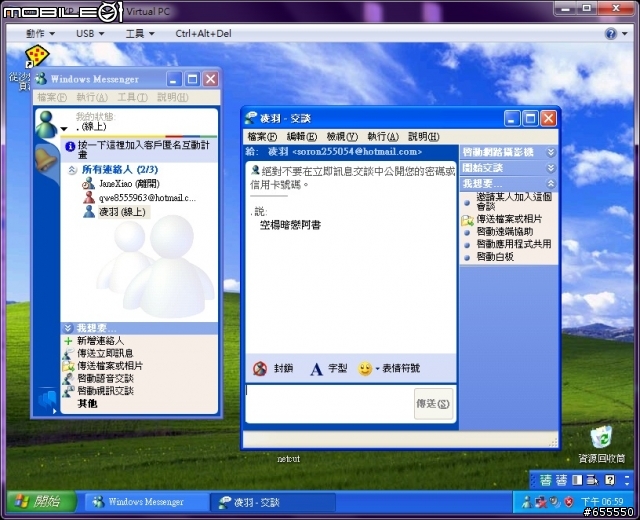Open the USB dropdown menu
This screenshot has height=520, width=640.
click(90, 33)
